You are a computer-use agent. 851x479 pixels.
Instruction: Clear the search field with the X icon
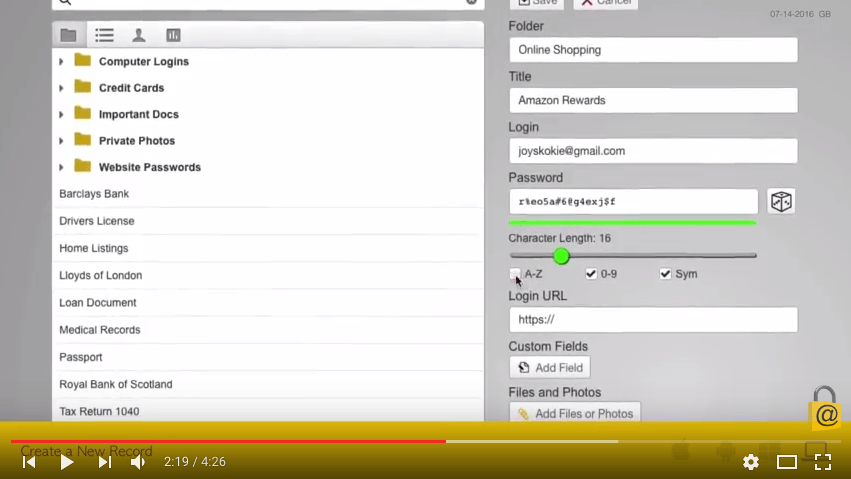(x=471, y=2)
